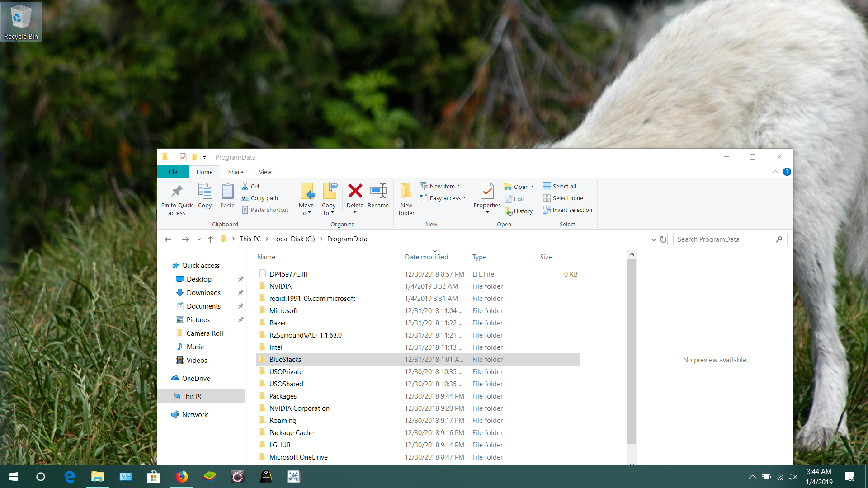Sort by the Date modified column header

[x=426, y=257]
